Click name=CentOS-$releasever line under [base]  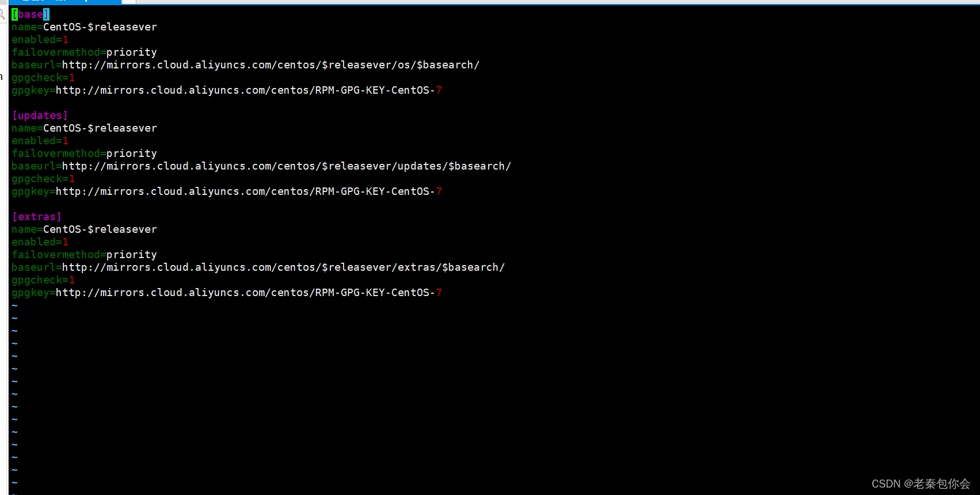84,27
